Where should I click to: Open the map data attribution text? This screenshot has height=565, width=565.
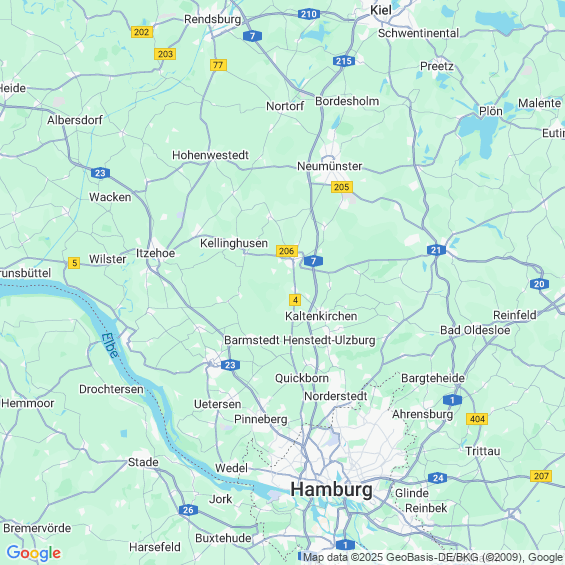tap(432, 557)
